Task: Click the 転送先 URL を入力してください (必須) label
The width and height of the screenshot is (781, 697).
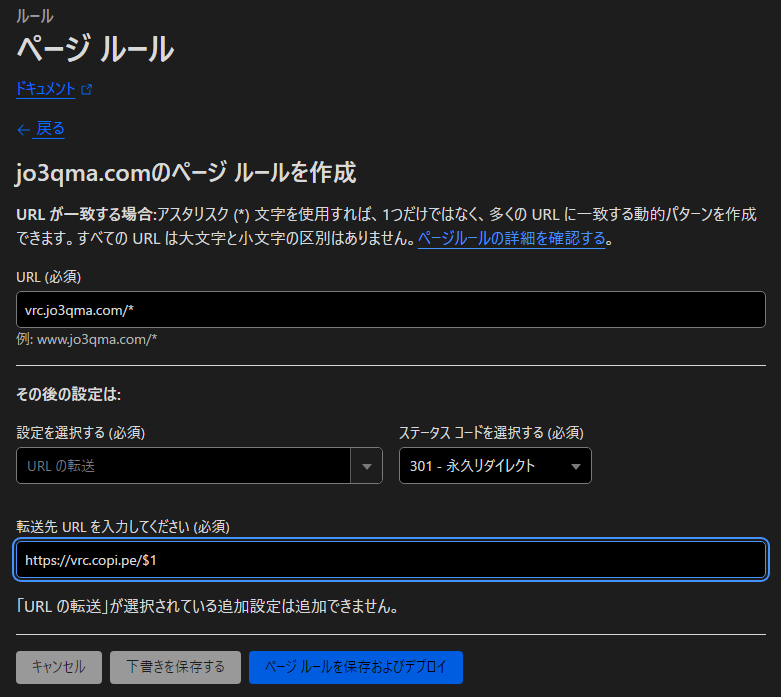Action: coord(123,527)
